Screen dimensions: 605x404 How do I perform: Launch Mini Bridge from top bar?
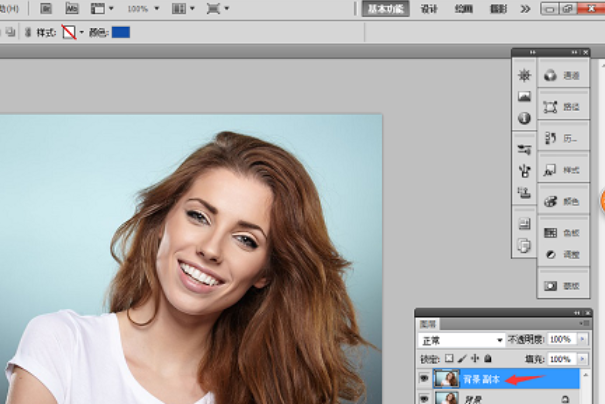tap(72, 9)
